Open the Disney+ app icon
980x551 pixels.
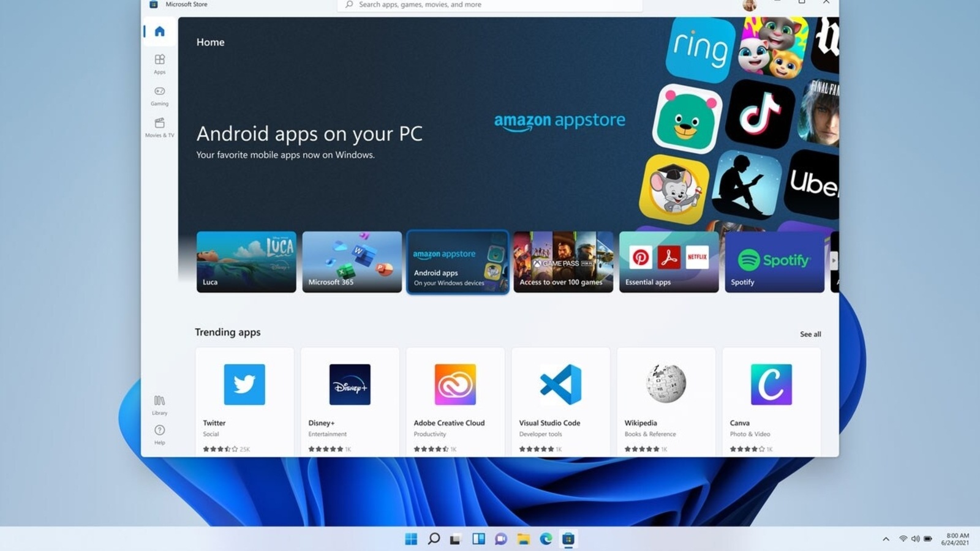(350, 384)
